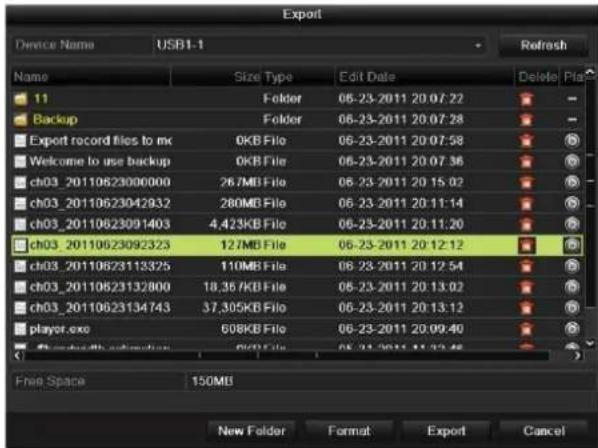Open the Device Name dropdown USB1-1

click(320, 45)
